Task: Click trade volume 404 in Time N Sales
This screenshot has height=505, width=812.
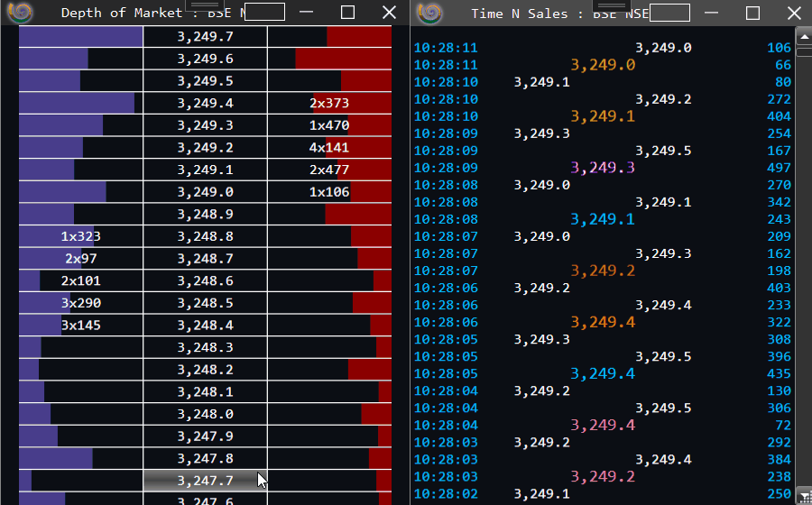Action: (x=779, y=116)
